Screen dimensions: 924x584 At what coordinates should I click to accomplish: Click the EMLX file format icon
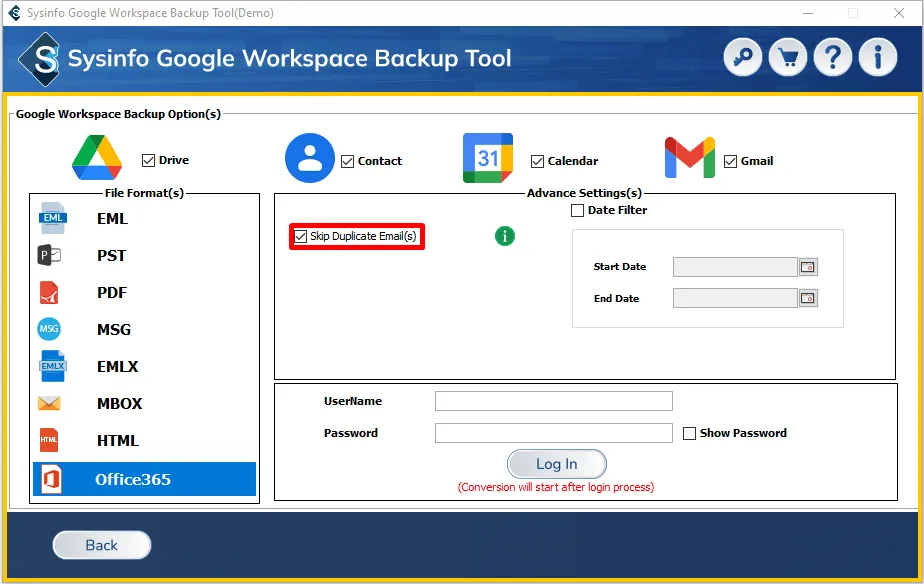[52, 366]
